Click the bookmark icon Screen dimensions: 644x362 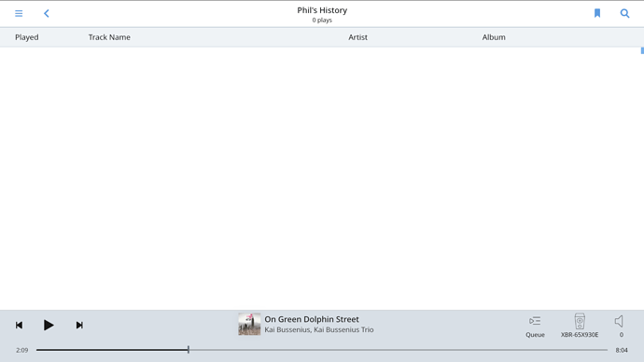tap(597, 14)
